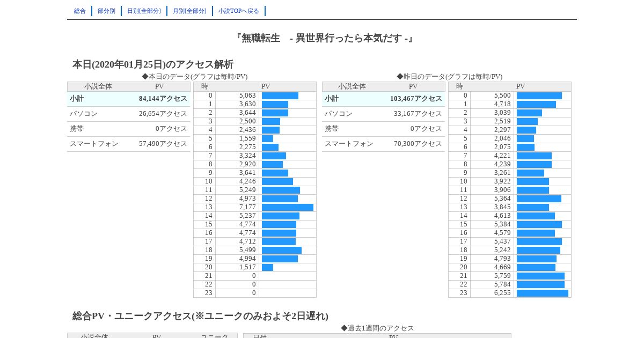Click today's スマートフォン value 57,490アクセス
This screenshot has width=644, height=338.
click(x=163, y=144)
